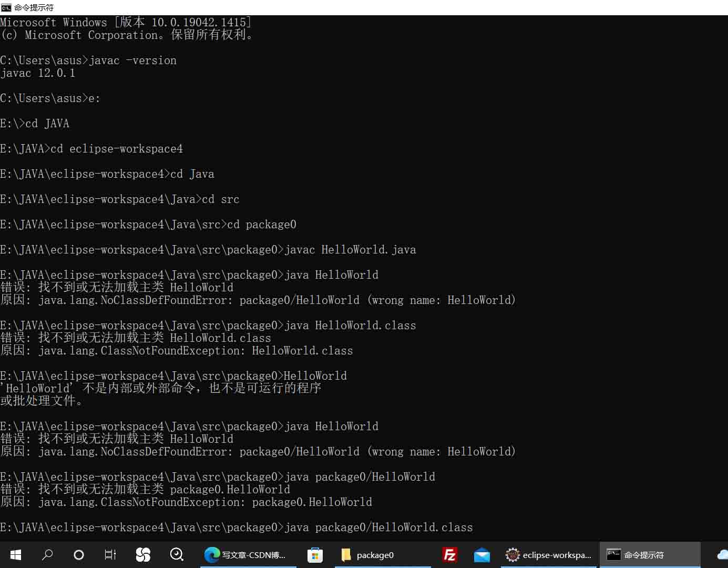
Task: Click the 'src\package0>HelloWorld' command line
Action: [173, 376]
